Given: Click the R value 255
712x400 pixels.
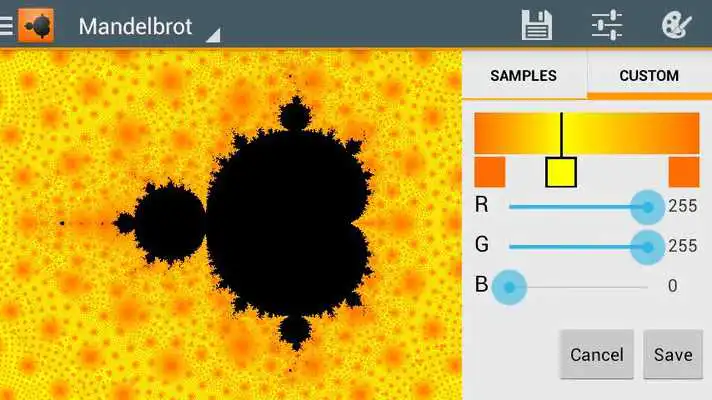Looking at the screenshot, I should coord(682,206).
